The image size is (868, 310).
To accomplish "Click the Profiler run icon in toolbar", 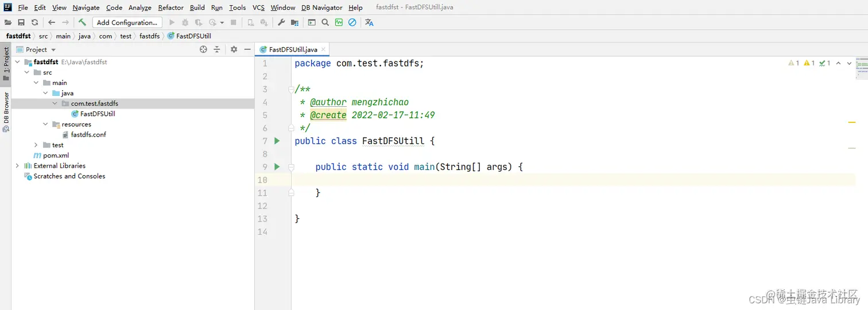I will click(x=213, y=22).
